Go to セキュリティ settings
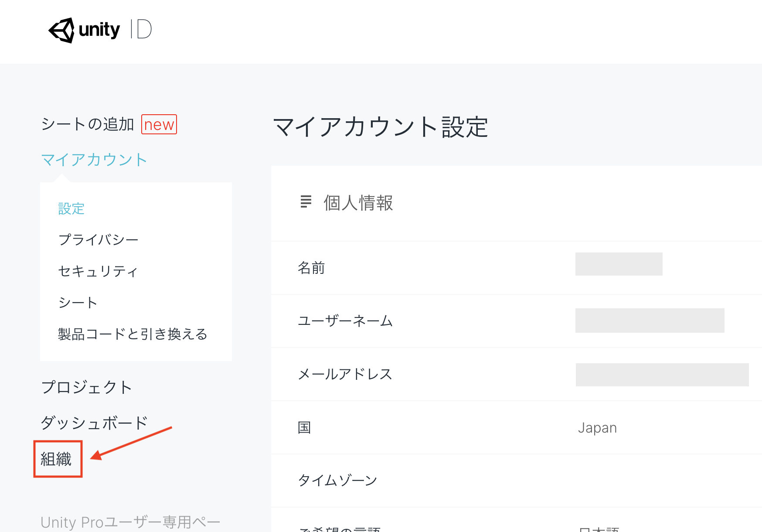762x532 pixels. (x=98, y=271)
